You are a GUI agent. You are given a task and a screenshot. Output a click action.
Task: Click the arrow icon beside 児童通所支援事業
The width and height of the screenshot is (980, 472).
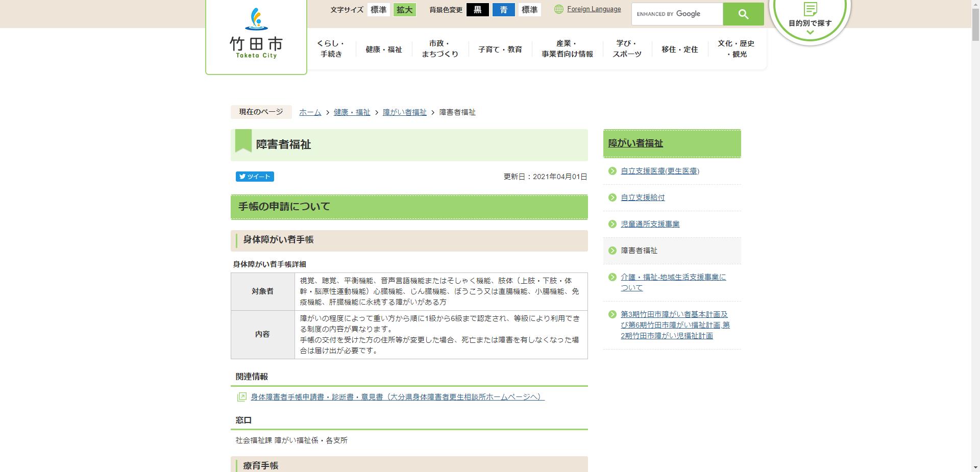tap(611, 224)
